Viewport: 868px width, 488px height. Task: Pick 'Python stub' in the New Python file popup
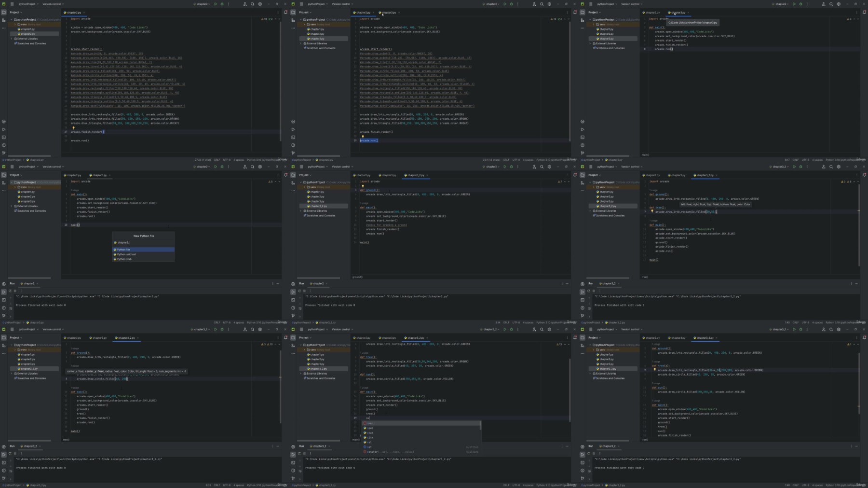coord(143,259)
